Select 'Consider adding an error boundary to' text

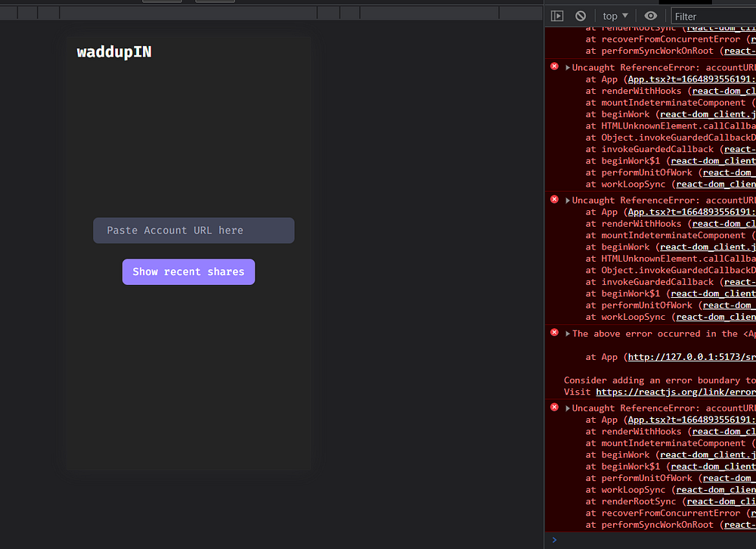659,380
